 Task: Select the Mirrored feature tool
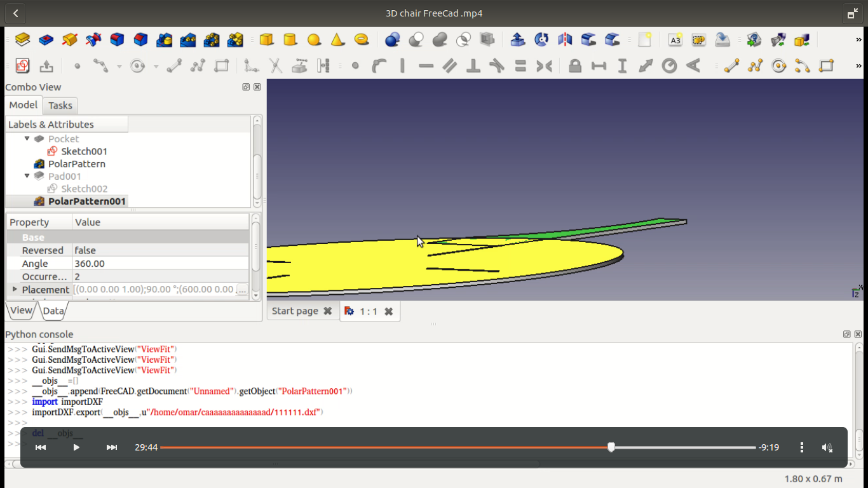pyautogui.click(x=165, y=40)
